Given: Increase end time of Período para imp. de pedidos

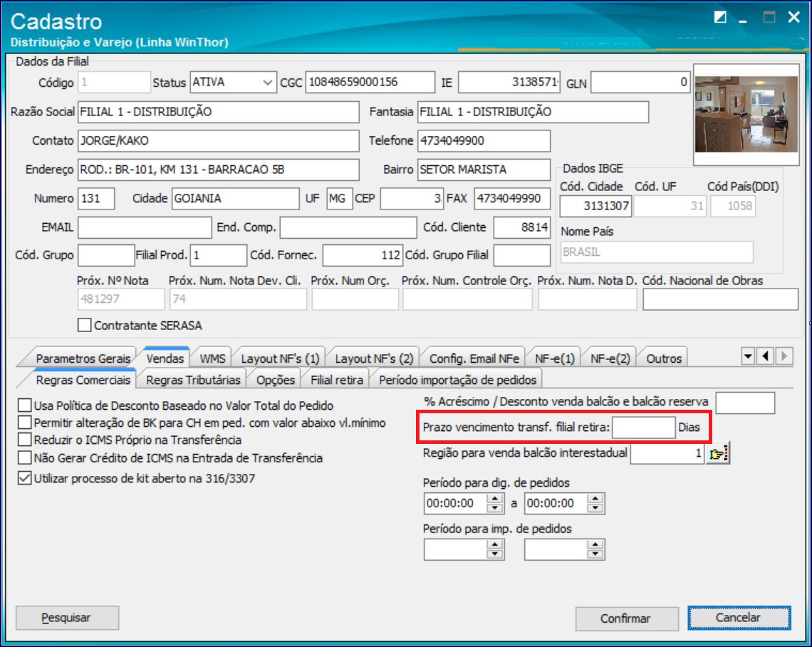Looking at the screenshot, I should coord(595,545).
